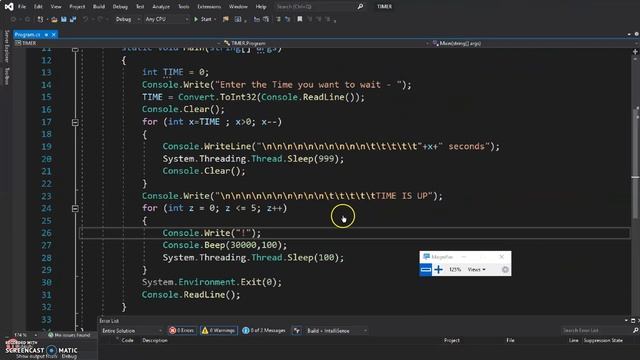The width and height of the screenshot is (640, 360).
Task: Click the decrease indent toolbar icon
Action: 257,19
